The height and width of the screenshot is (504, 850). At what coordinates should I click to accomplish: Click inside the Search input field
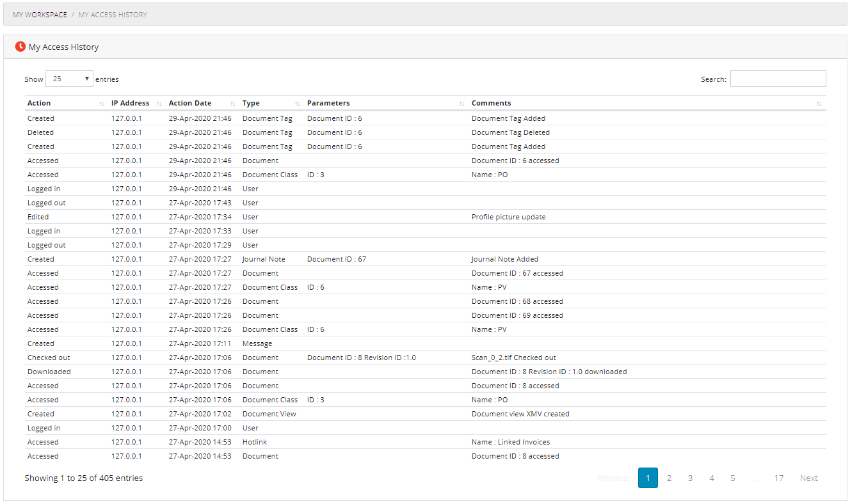(778, 78)
